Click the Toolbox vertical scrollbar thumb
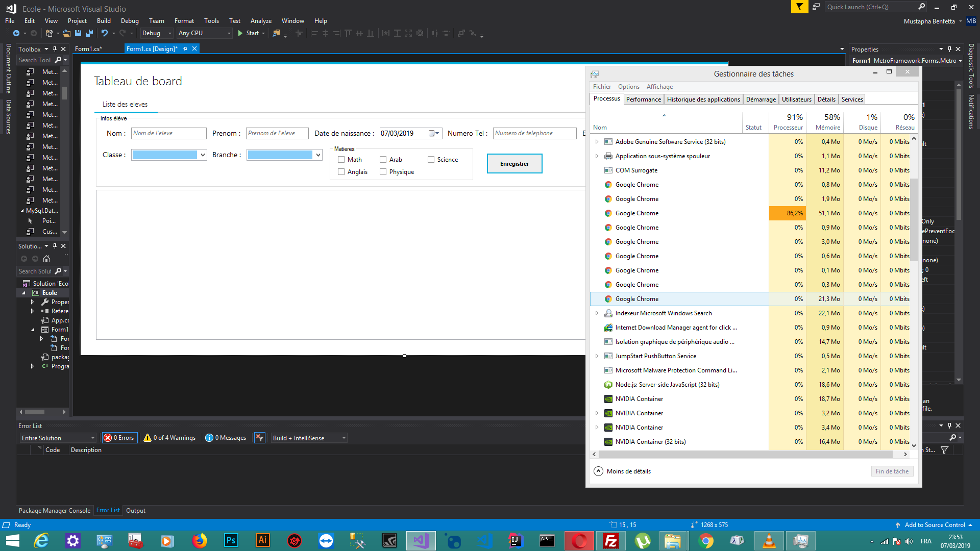 [64, 93]
